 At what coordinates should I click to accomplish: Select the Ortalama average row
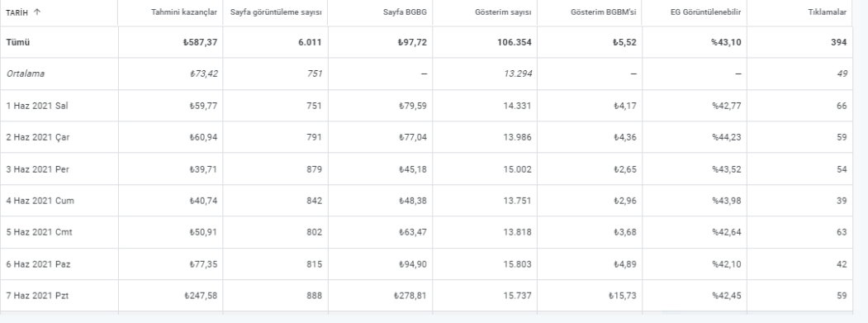pos(426,74)
